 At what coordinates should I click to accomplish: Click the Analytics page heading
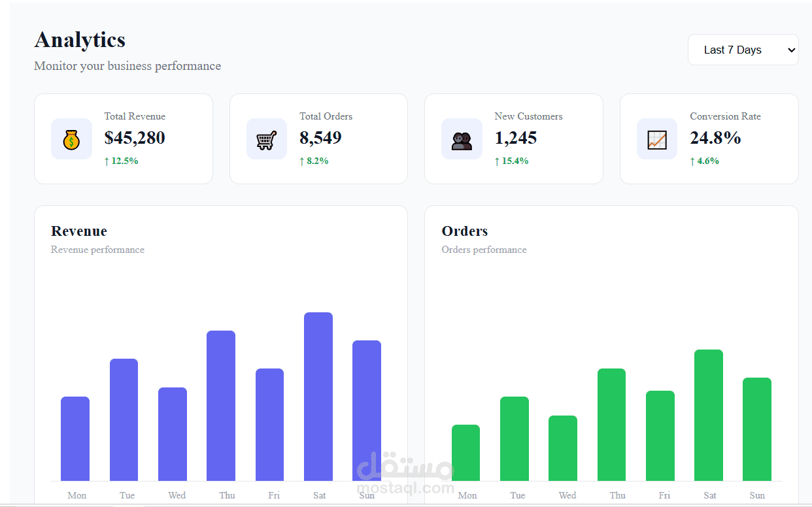(x=80, y=40)
